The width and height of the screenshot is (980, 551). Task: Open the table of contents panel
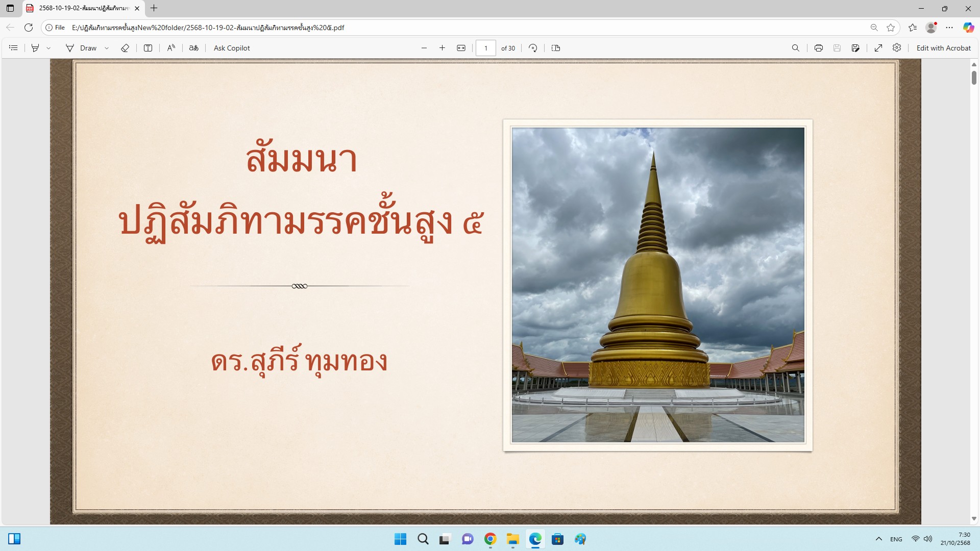click(x=14, y=48)
